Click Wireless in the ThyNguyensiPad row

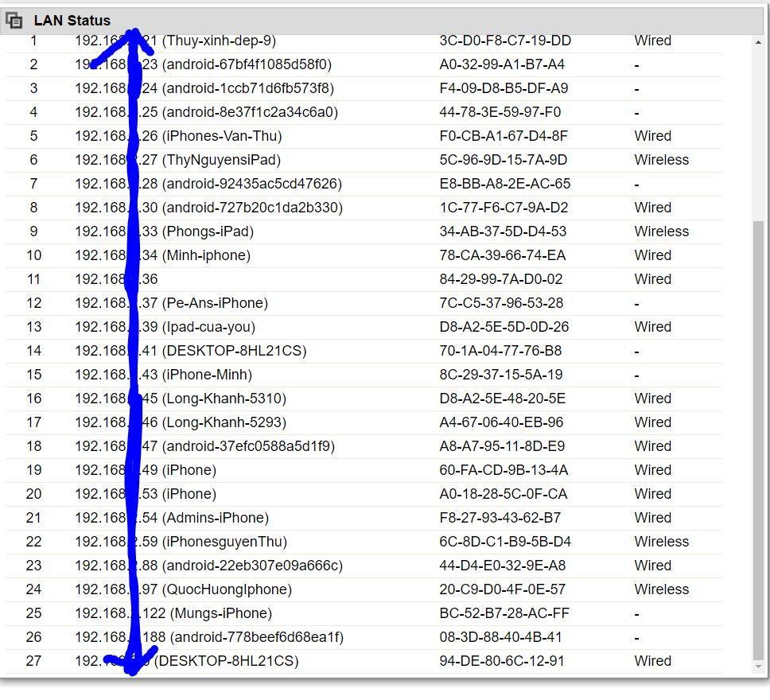(x=662, y=160)
